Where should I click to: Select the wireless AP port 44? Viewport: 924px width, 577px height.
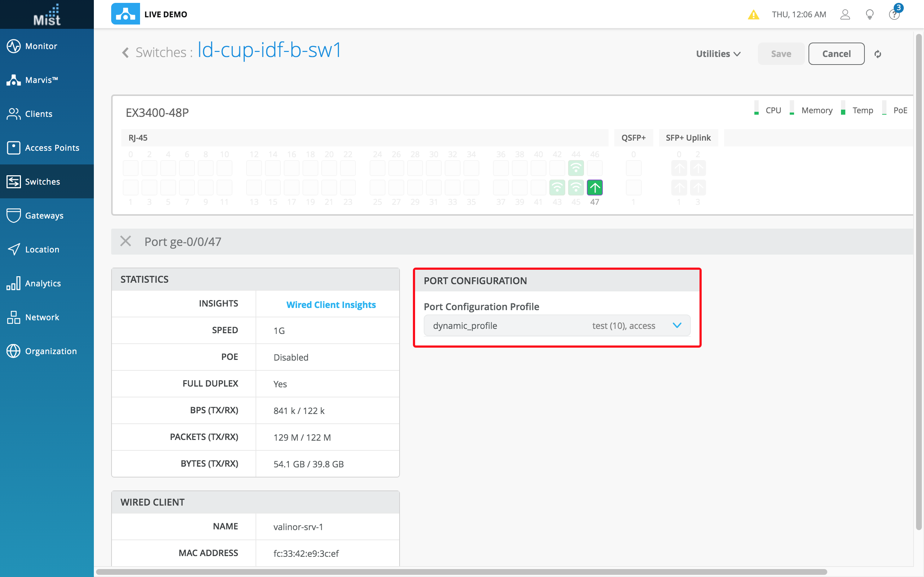click(575, 168)
